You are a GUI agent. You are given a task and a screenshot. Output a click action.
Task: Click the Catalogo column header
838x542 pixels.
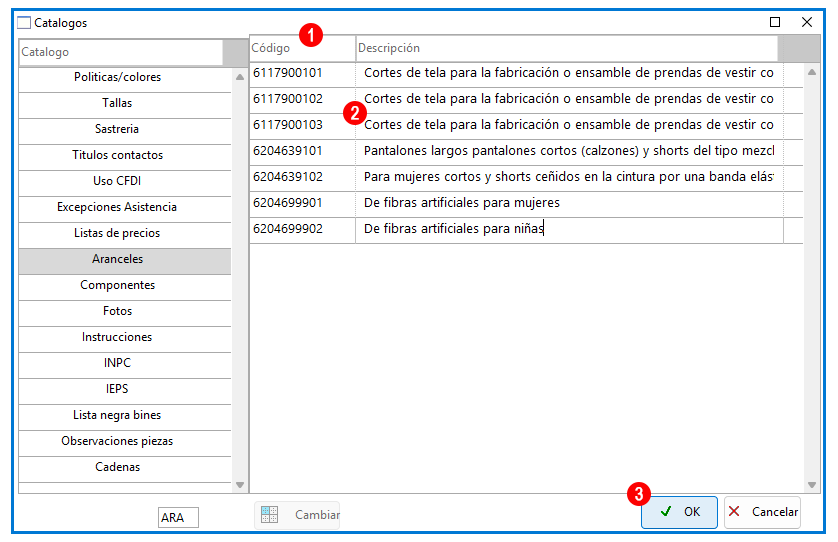point(121,52)
